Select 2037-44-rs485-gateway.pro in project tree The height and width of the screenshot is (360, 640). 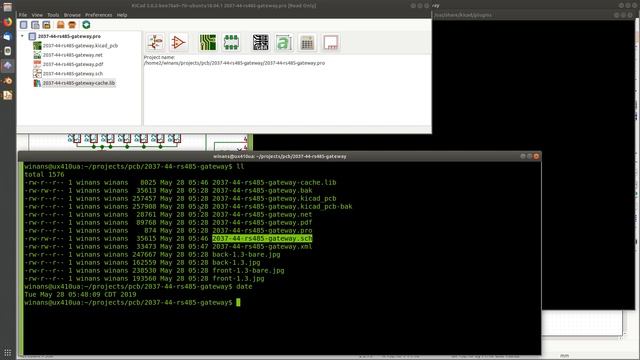point(69,36)
